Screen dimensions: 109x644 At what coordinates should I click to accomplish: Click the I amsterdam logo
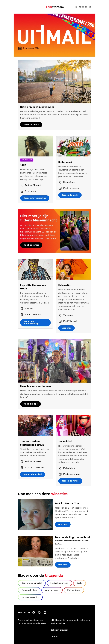pos(55,7)
